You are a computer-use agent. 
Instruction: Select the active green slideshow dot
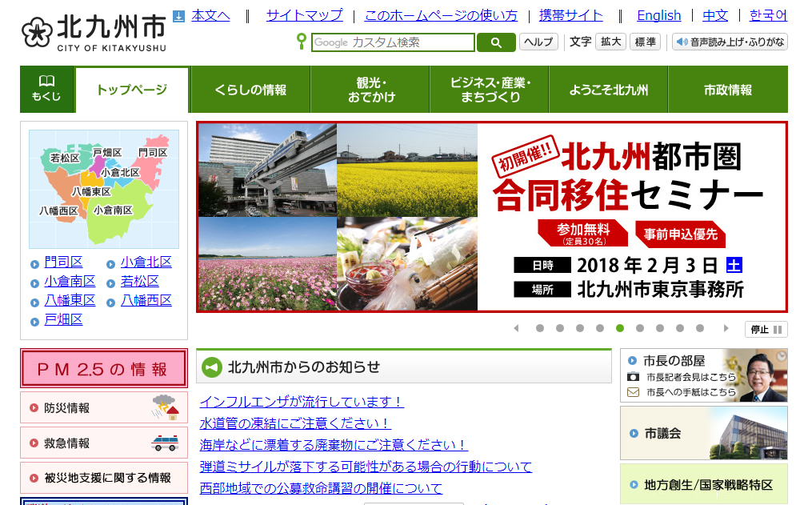click(x=620, y=328)
